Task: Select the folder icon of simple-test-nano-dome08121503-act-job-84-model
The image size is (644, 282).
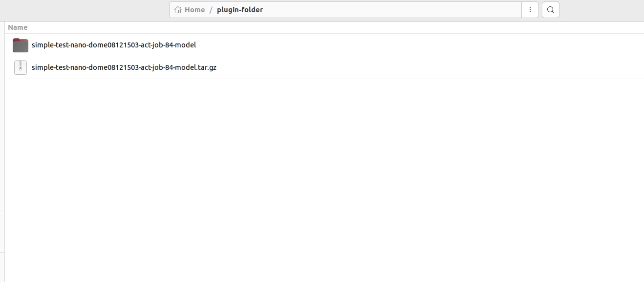Action: 21,45
